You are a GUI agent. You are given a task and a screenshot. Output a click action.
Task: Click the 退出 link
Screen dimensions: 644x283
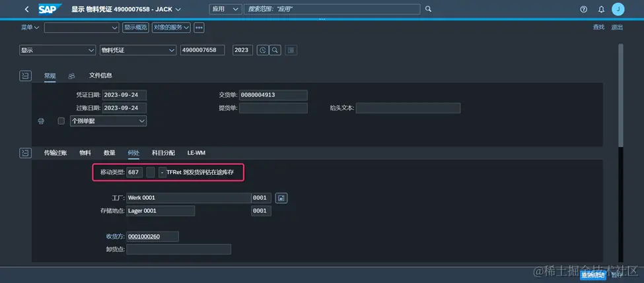[x=617, y=28]
